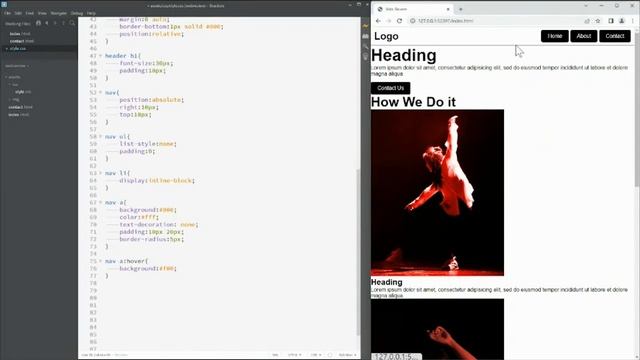Close the Chrome tab

click(x=448, y=9)
